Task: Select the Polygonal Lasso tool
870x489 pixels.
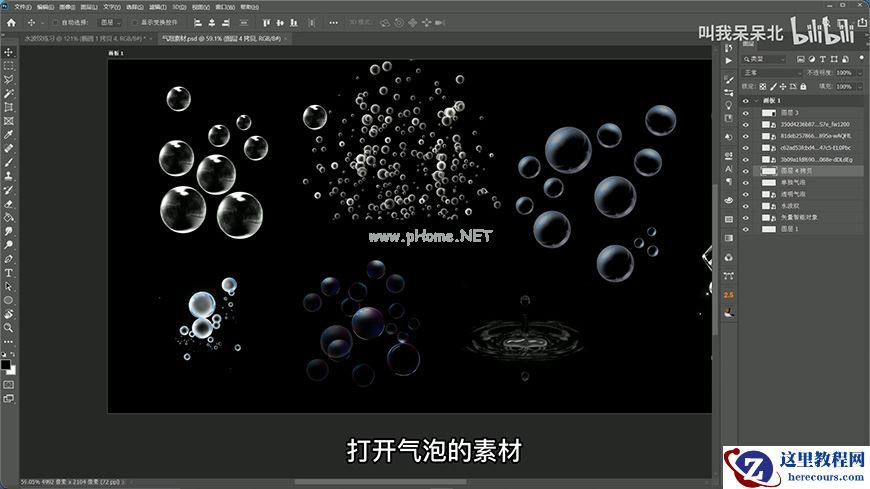Action: click(9, 80)
